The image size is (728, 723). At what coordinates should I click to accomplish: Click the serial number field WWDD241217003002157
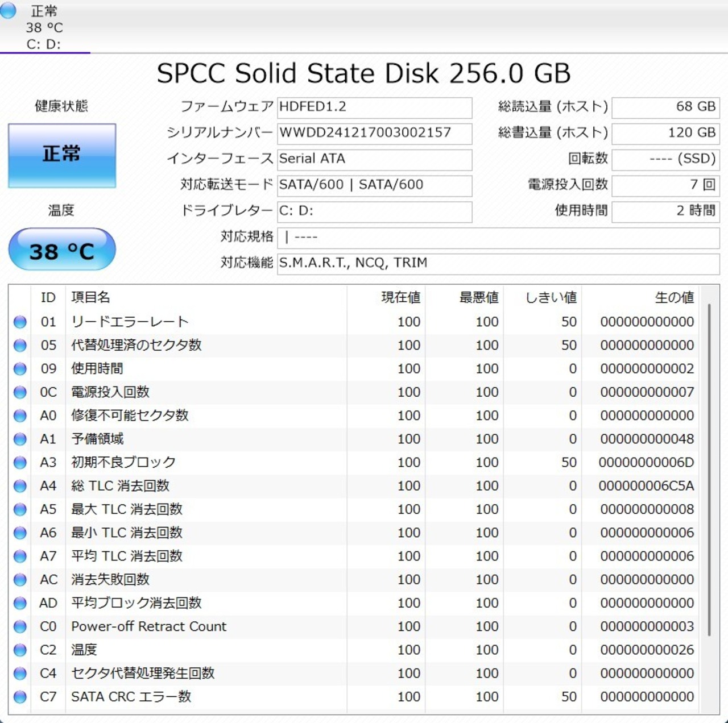[x=374, y=134]
